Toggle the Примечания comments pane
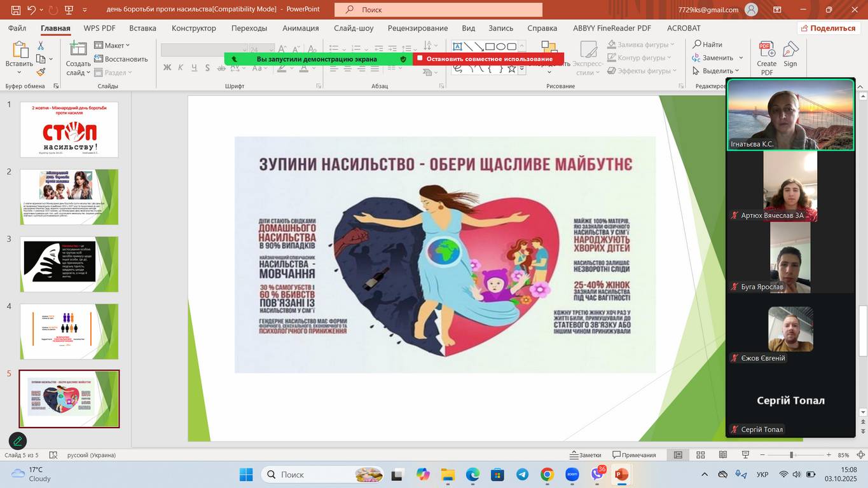 click(634, 455)
